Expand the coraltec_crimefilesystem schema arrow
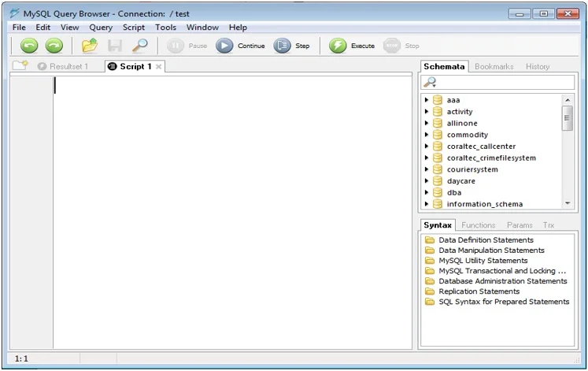Screen dimensions: 588x371 tap(427, 158)
